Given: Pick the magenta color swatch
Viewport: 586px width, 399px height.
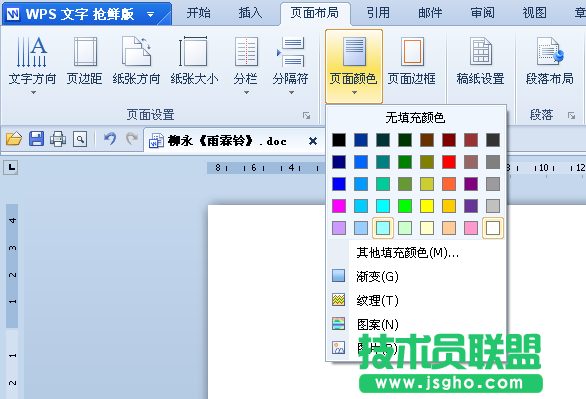Looking at the screenshot, I should click(339, 206).
